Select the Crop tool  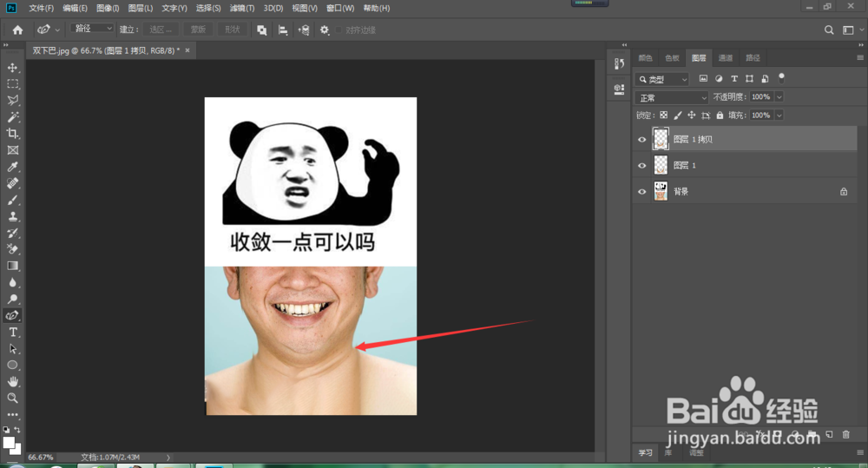[12, 134]
